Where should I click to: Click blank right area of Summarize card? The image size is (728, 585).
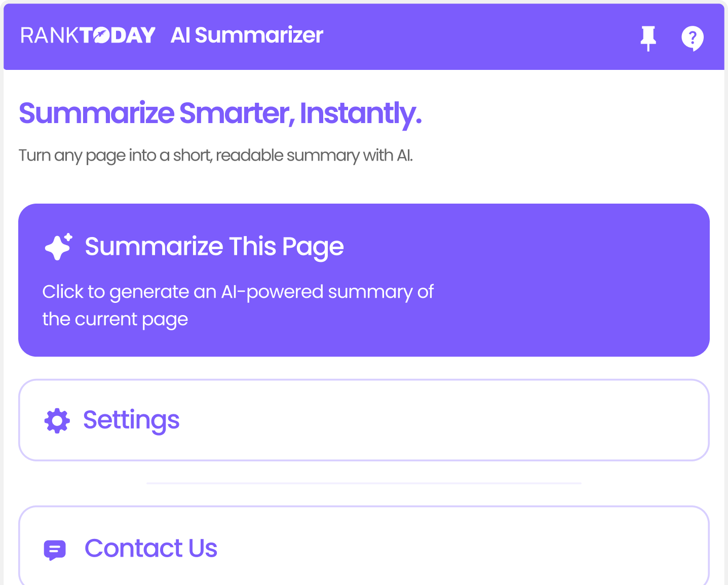click(583, 284)
